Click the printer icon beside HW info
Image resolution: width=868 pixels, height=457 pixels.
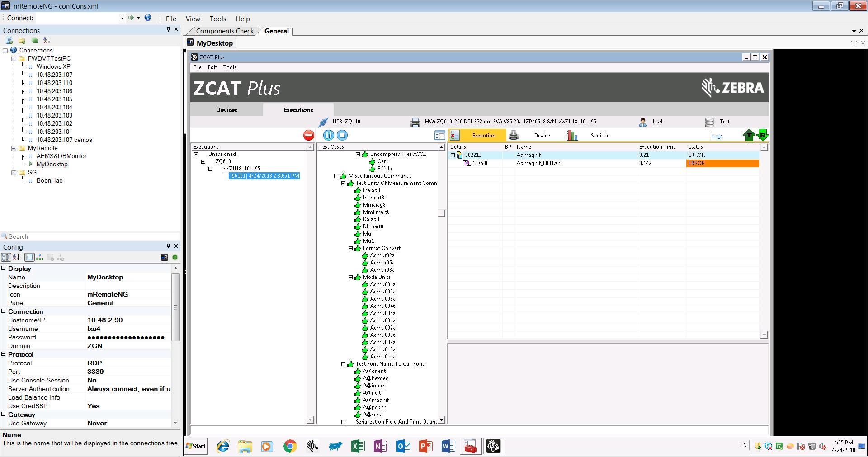(415, 122)
